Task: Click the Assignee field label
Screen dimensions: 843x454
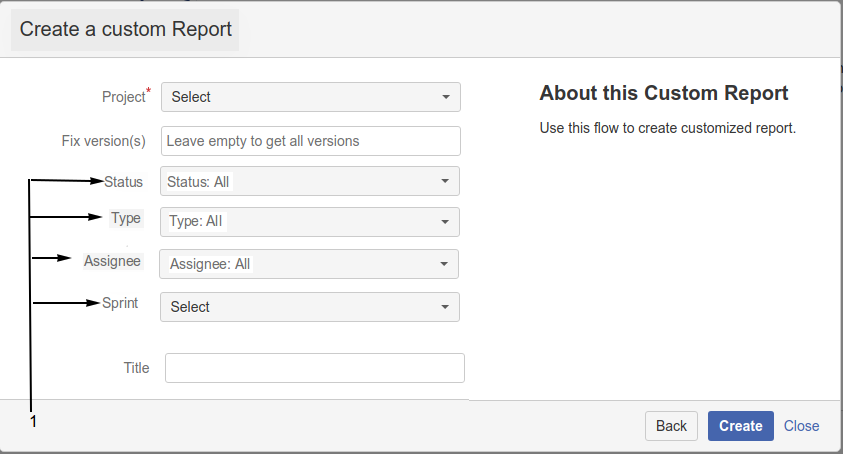Action: coord(112,261)
